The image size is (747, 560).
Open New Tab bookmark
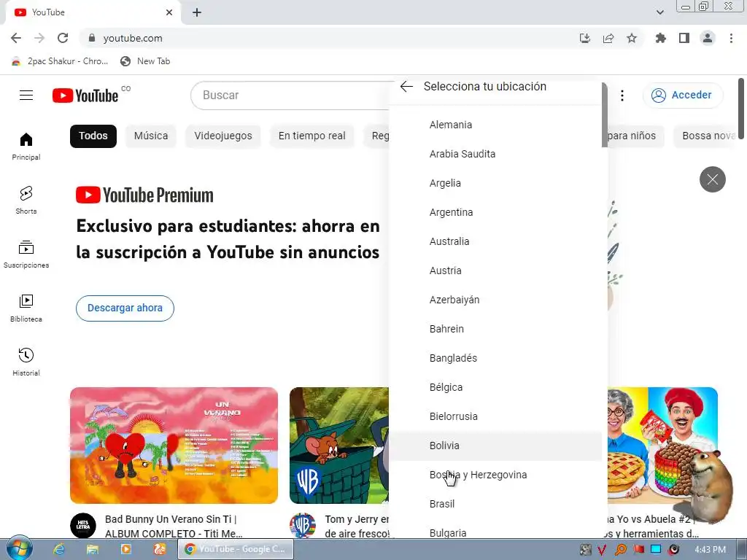point(145,61)
